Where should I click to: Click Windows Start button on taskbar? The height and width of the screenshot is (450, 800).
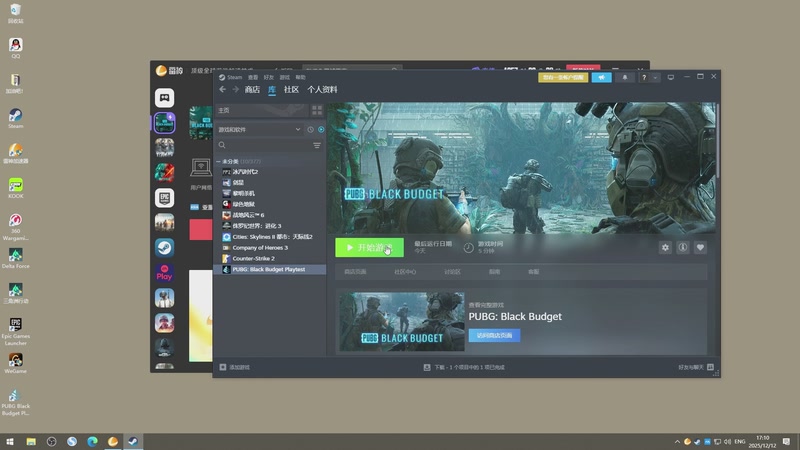click(10, 442)
